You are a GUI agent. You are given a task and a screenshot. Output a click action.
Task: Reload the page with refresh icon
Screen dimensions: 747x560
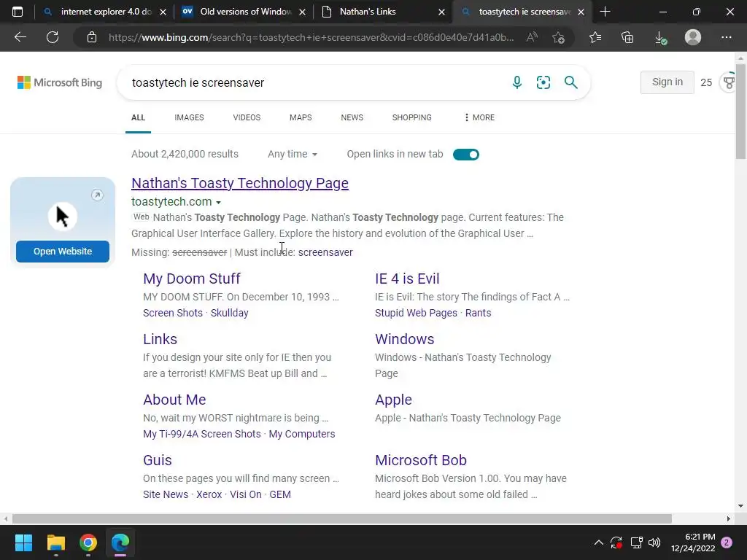pyautogui.click(x=53, y=37)
